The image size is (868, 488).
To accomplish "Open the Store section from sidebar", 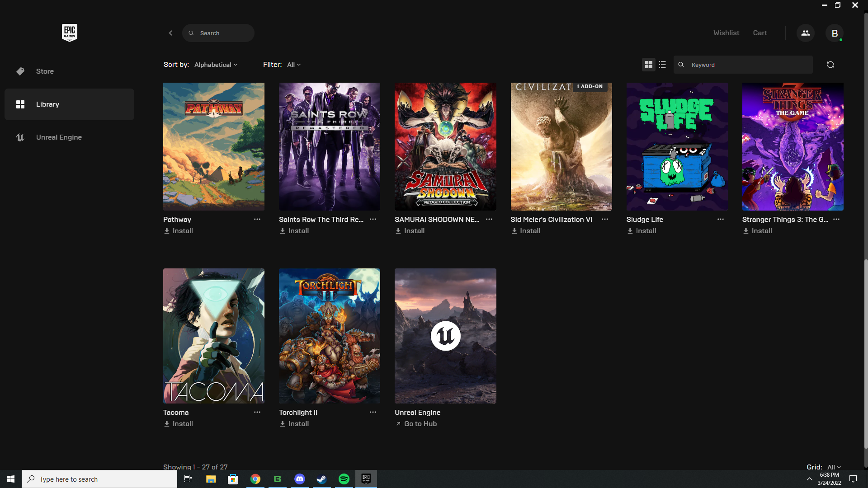I will coord(45,71).
